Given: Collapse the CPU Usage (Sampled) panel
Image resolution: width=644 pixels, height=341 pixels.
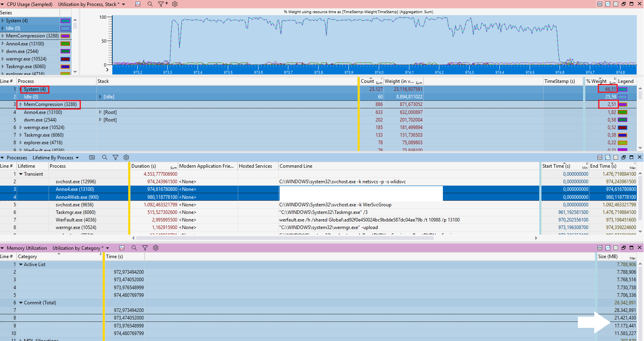Looking at the screenshot, I should 2,4.
